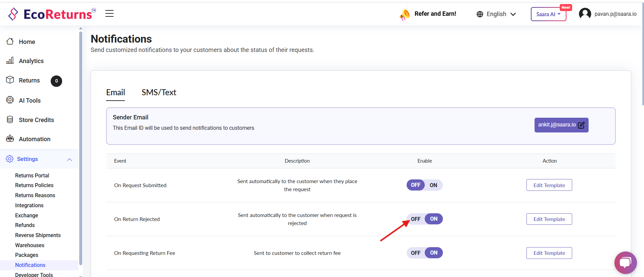644x277 pixels.
Task: Open Analytics via bar chart icon
Action: tap(10, 60)
